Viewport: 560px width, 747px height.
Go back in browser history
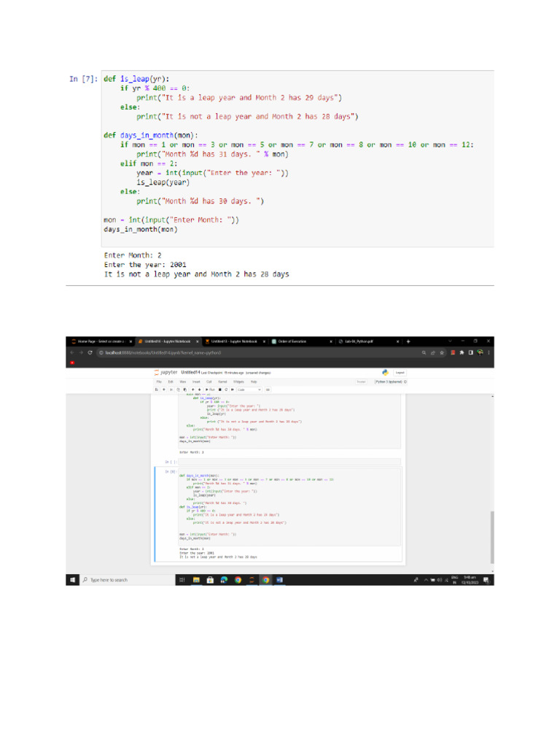click(72, 352)
